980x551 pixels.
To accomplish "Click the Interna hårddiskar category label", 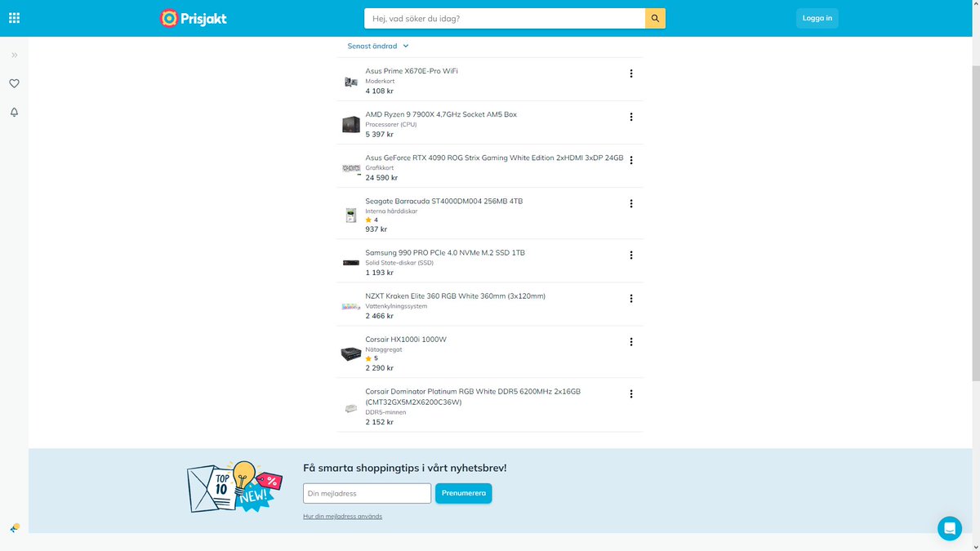I will [x=391, y=211].
